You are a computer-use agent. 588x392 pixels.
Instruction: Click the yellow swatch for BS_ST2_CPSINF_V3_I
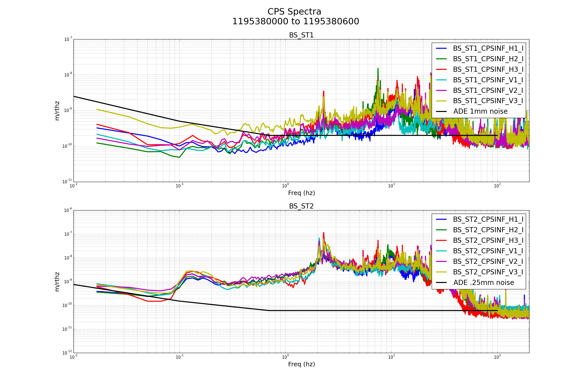point(441,272)
